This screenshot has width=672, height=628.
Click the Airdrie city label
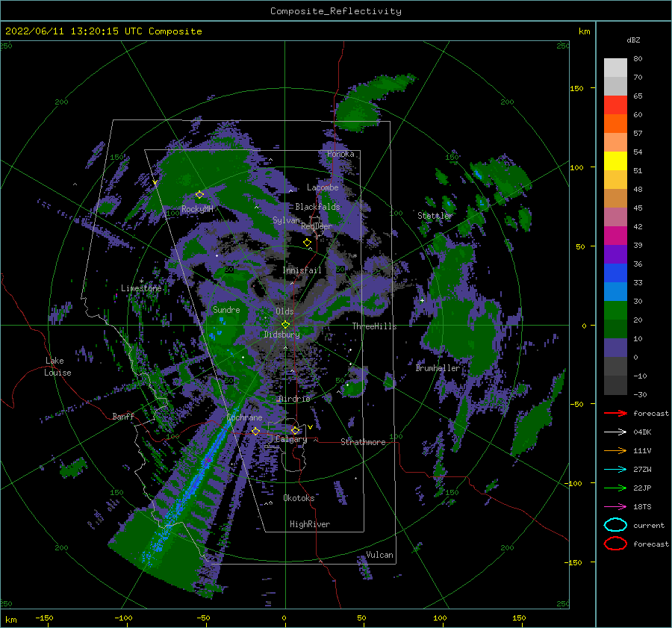tap(294, 399)
